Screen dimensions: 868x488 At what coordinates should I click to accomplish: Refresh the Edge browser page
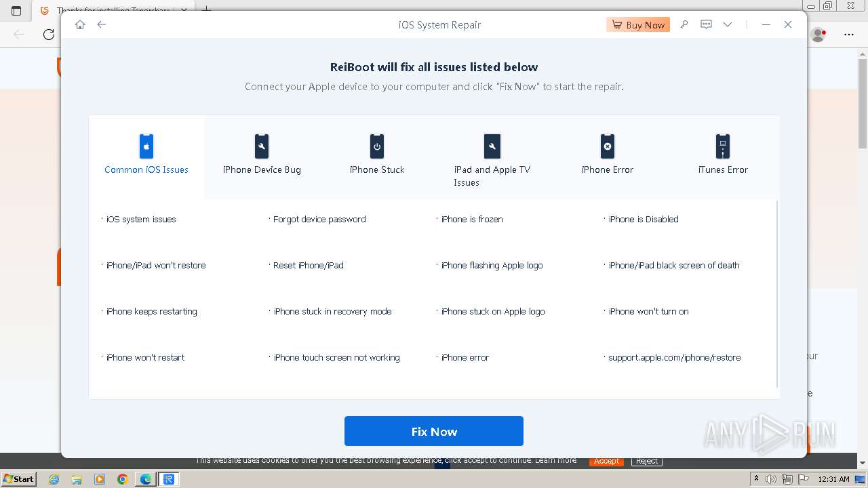49,35
